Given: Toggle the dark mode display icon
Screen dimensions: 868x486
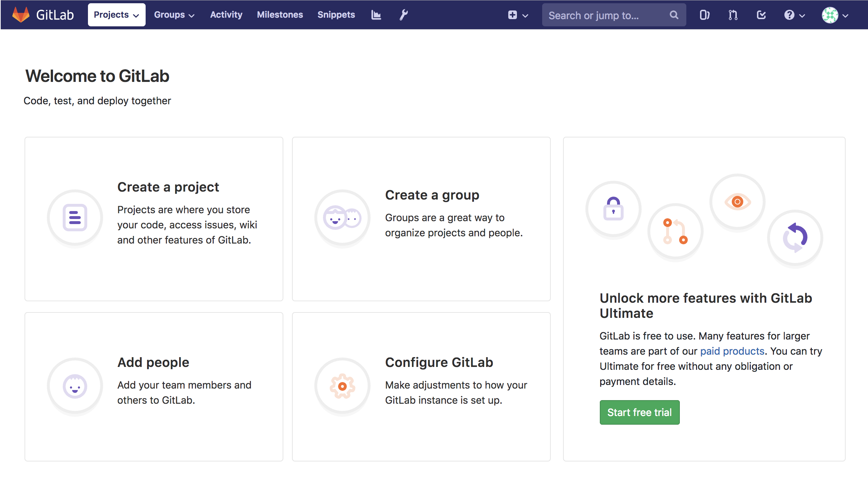Looking at the screenshot, I should click(705, 16).
